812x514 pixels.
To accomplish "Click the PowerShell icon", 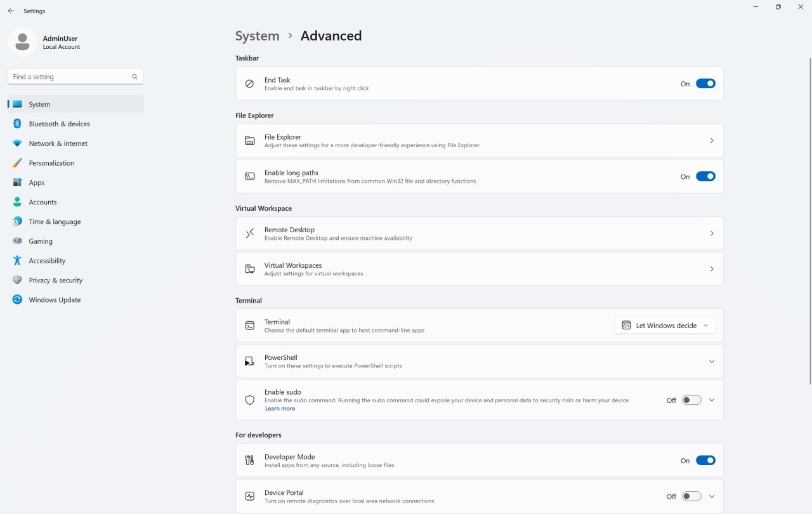I will 249,360.
